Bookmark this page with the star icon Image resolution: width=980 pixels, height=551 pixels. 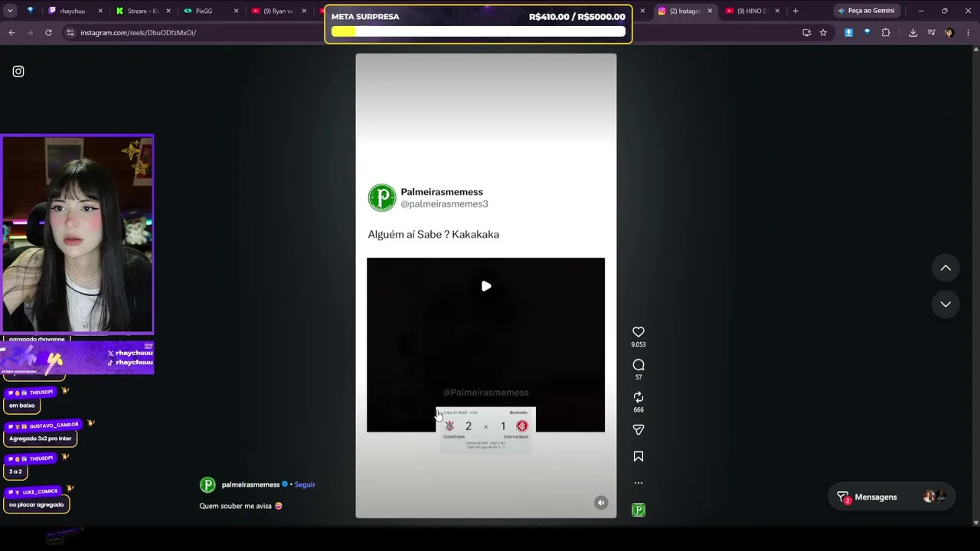click(x=823, y=33)
